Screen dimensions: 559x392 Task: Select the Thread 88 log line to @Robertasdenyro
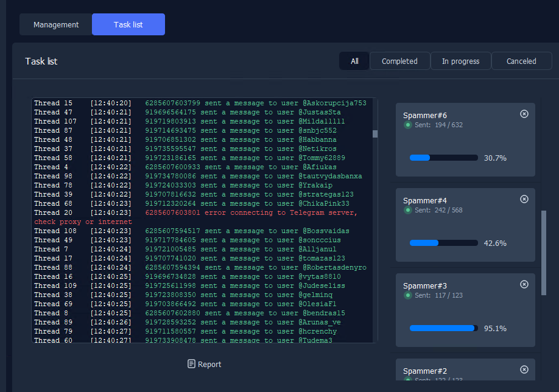click(200, 267)
